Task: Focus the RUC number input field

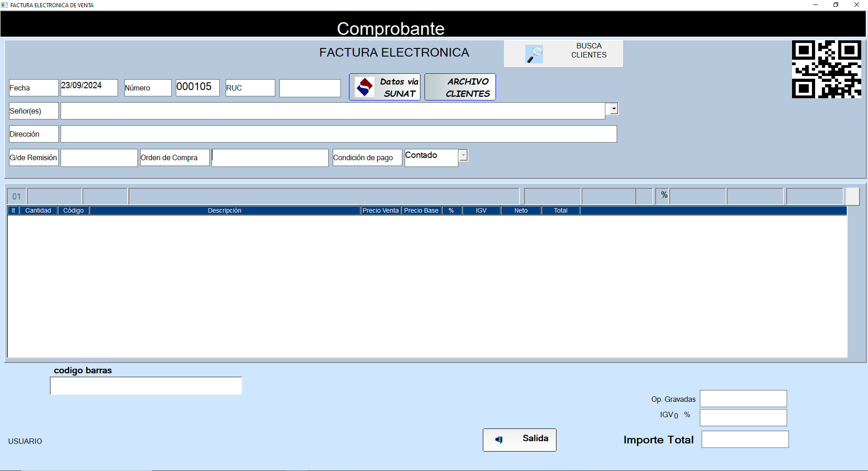Action: (x=310, y=88)
